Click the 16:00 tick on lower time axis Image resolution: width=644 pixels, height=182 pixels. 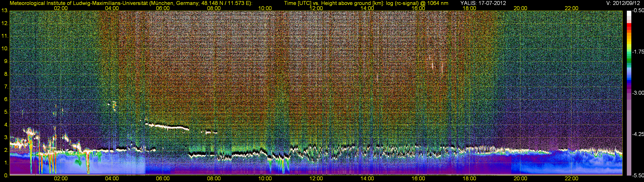(418, 179)
